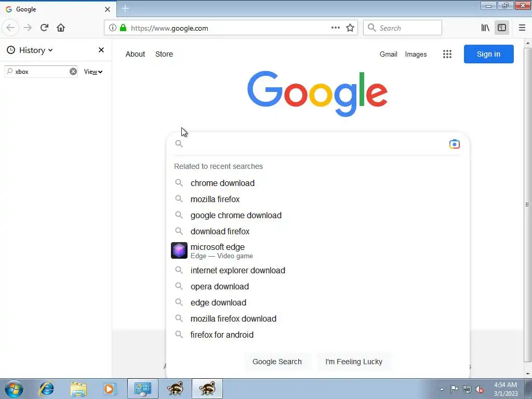The height and width of the screenshot is (399, 532).
Task: Open the Store link
Action: [164, 54]
